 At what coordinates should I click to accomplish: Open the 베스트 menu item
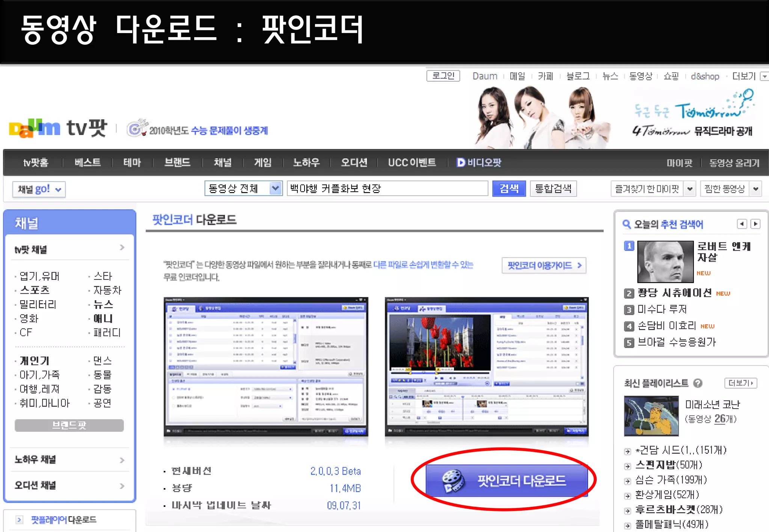pyautogui.click(x=87, y=162)
